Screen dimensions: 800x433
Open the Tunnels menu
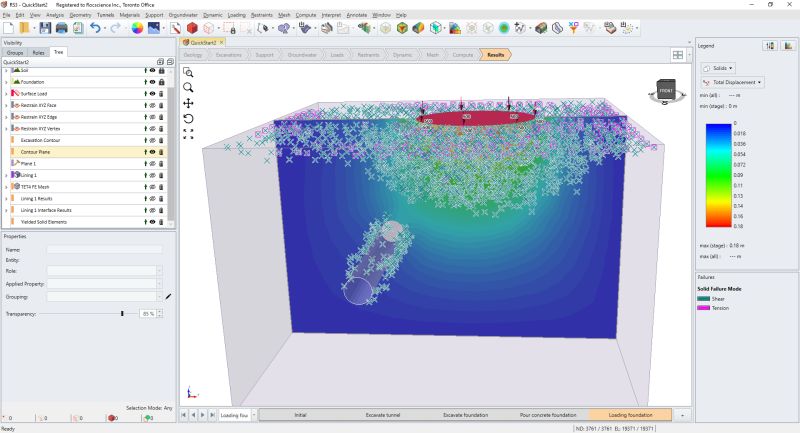click(106, 15)
